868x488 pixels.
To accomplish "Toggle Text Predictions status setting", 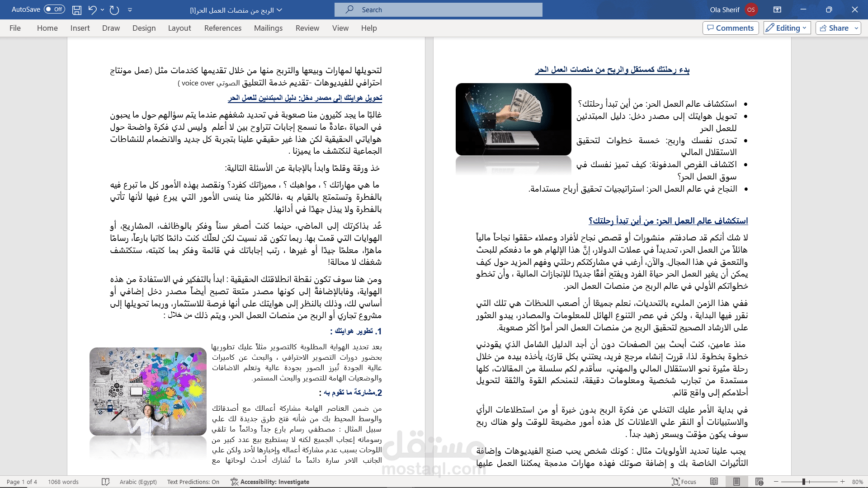I will [x=193, y=482].
